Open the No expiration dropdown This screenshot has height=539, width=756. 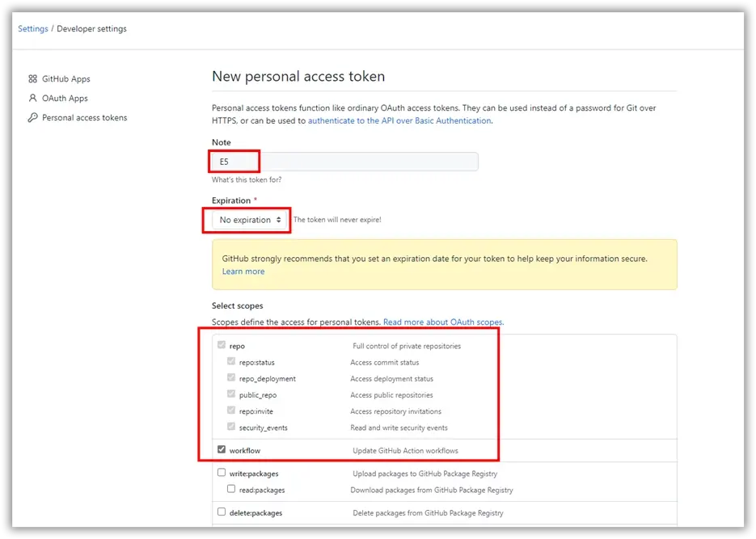[250, 220]
